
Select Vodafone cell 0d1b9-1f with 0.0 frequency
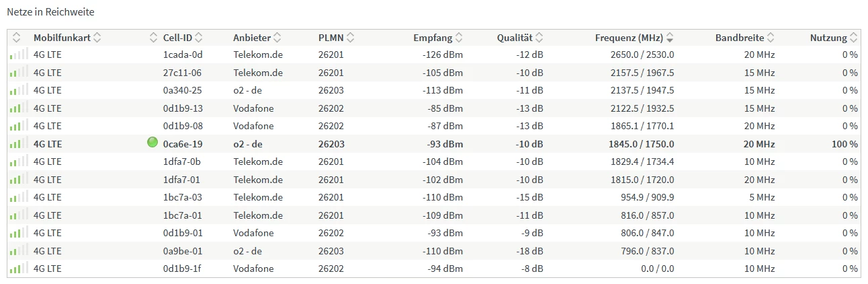pos(182,269)
